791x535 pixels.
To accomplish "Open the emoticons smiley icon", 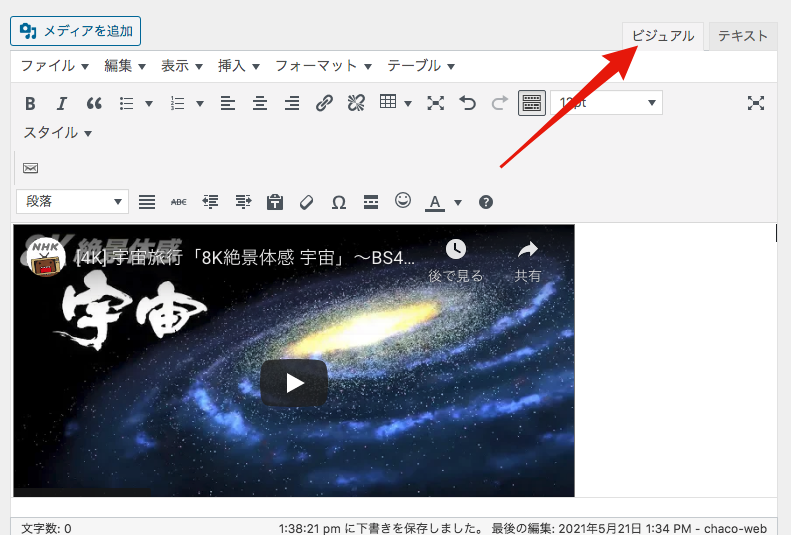I will 403,201.
